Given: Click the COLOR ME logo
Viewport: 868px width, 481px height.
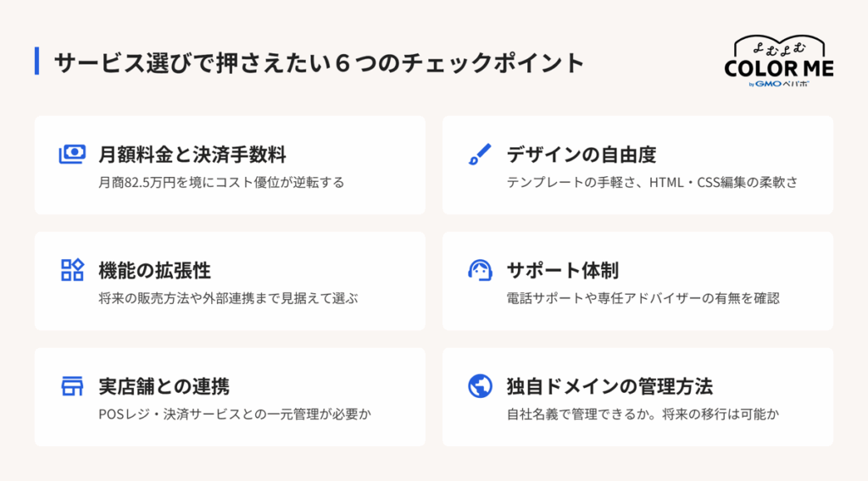Looking at the screenshot, I should pos(779,61).
